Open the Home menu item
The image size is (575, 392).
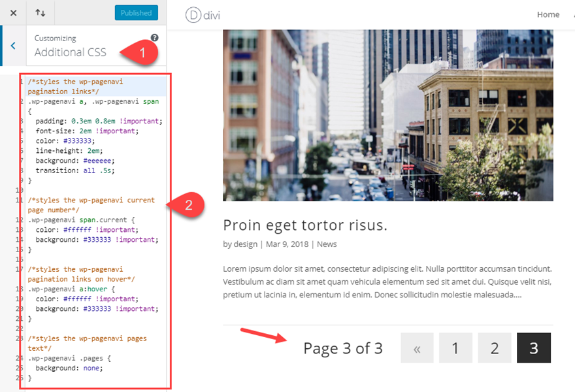548,14
